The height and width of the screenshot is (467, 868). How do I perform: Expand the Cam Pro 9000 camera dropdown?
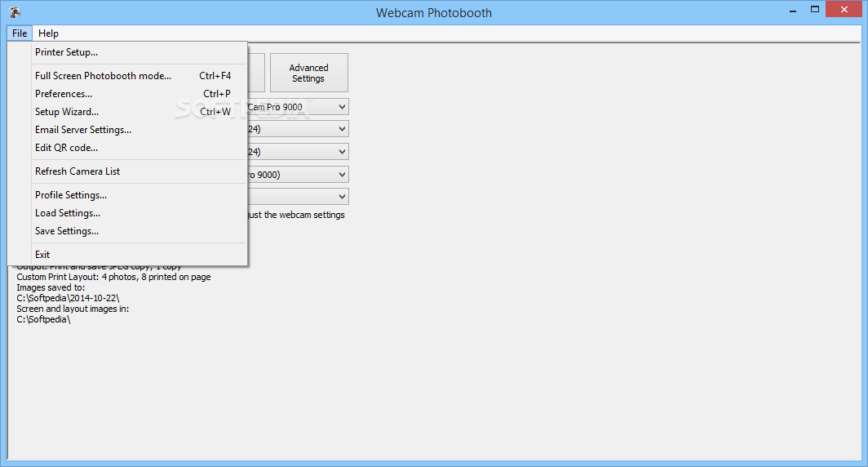point(342,107)
